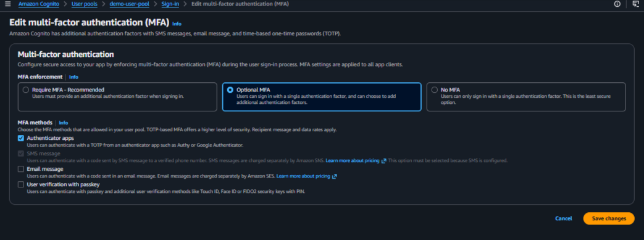Click Save changes button
This screenshot has height=240, width=644.
[x=609, y=218]
